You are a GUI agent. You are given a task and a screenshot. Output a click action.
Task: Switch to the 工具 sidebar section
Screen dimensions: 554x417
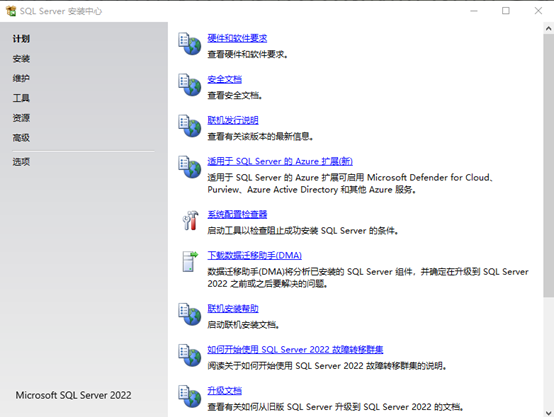point(21,98)
